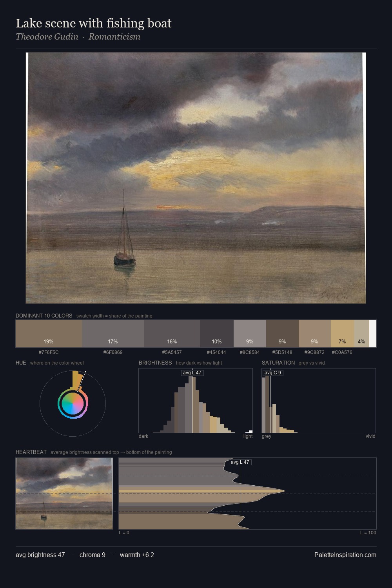Click the 'light' axis label
This screenshot has height=588, width=392.
point(248,436)
